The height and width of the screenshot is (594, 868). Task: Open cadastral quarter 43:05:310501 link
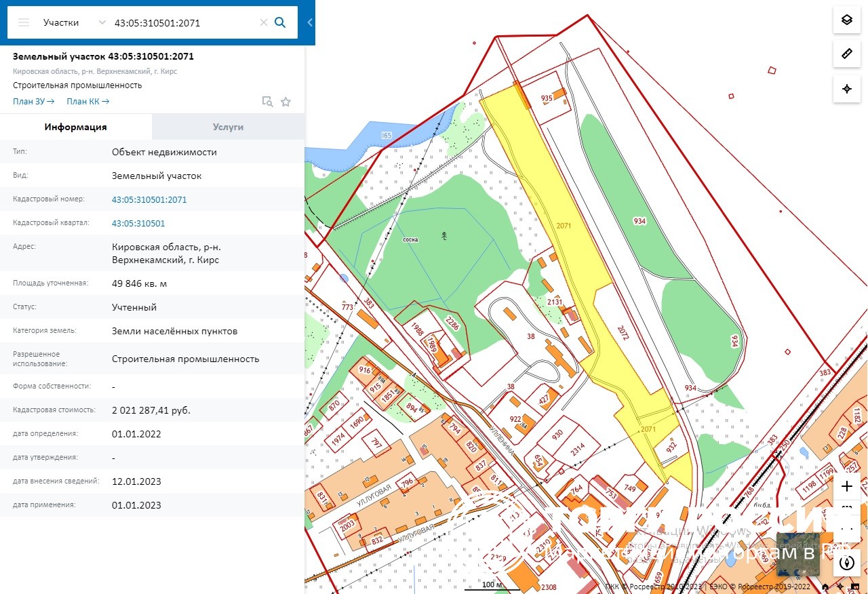(x=138, y=223)
